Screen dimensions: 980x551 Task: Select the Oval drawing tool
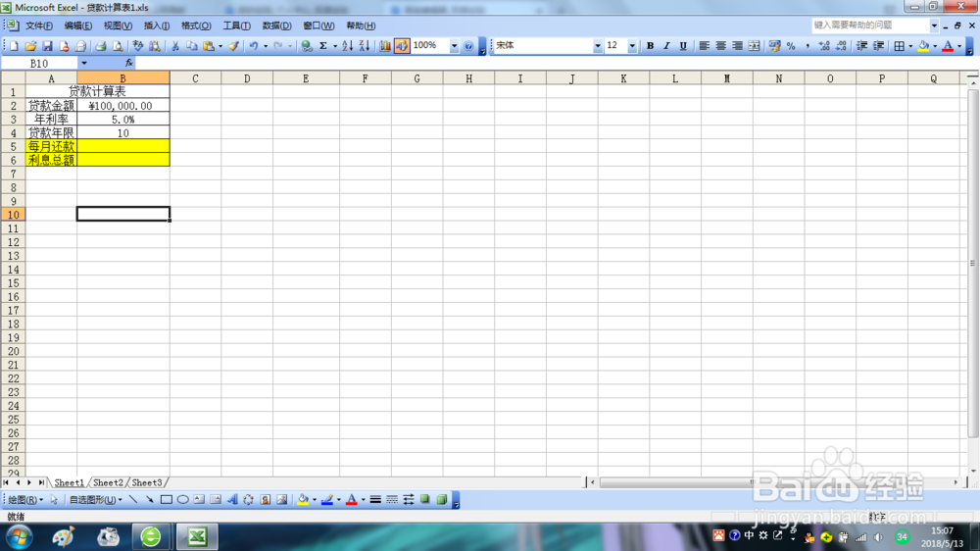point(182,500)
